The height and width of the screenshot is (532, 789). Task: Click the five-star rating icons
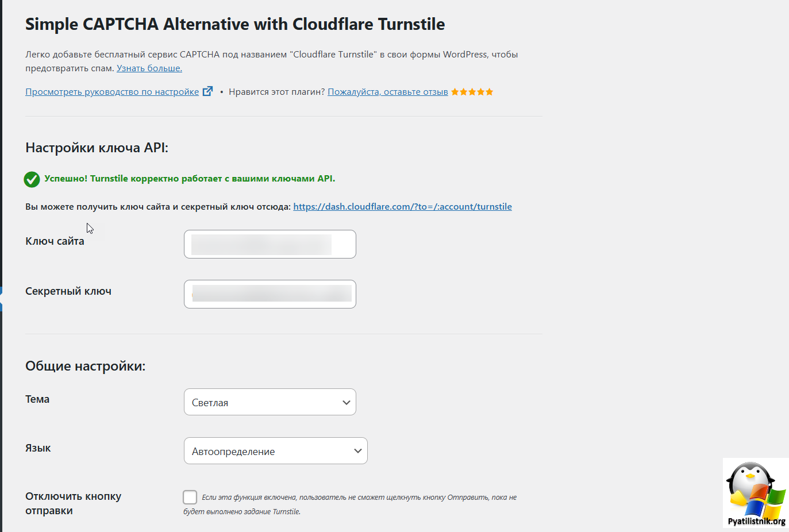coord(472,92)
